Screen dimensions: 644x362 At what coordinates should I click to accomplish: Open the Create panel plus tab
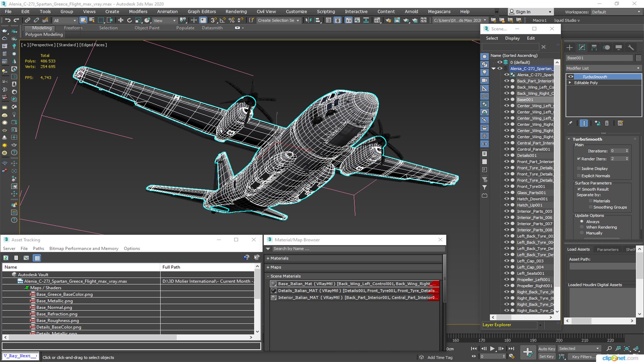570,48
